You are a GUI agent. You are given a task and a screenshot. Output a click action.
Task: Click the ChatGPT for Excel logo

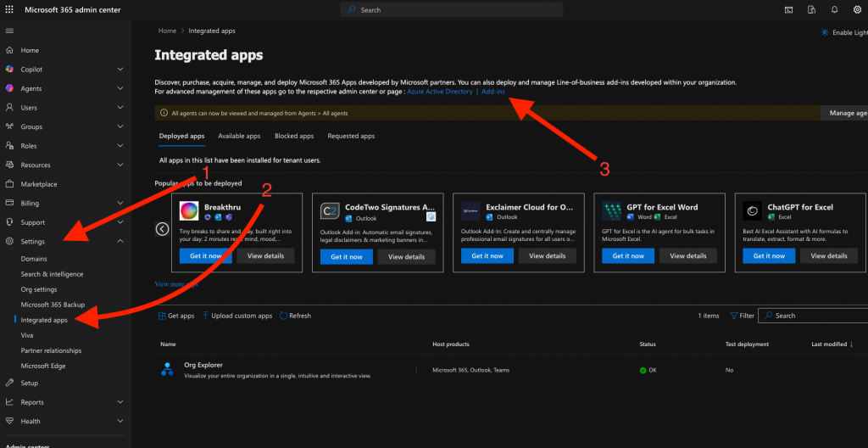point(753,210)
